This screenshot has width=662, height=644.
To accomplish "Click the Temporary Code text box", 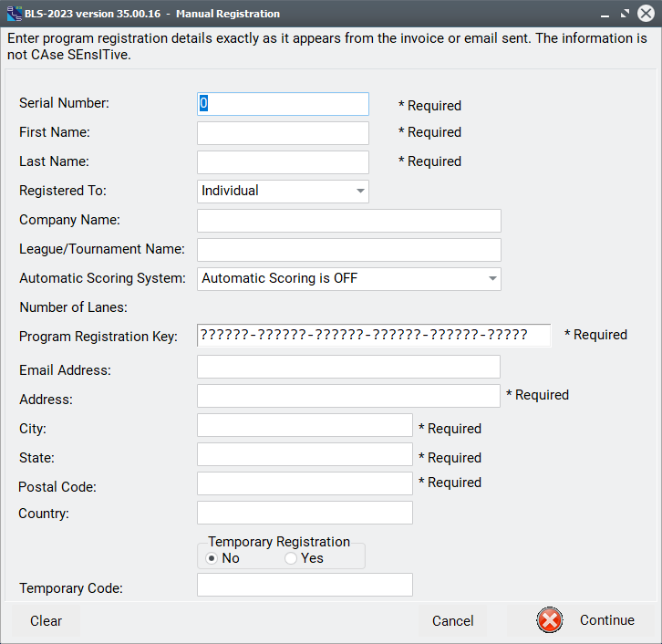I will [x=305, y=585].
